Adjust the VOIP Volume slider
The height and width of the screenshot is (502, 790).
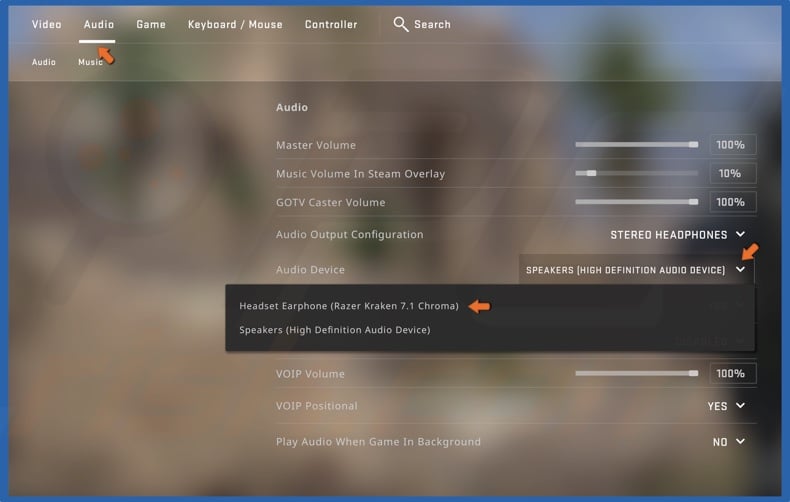[637, 373]
